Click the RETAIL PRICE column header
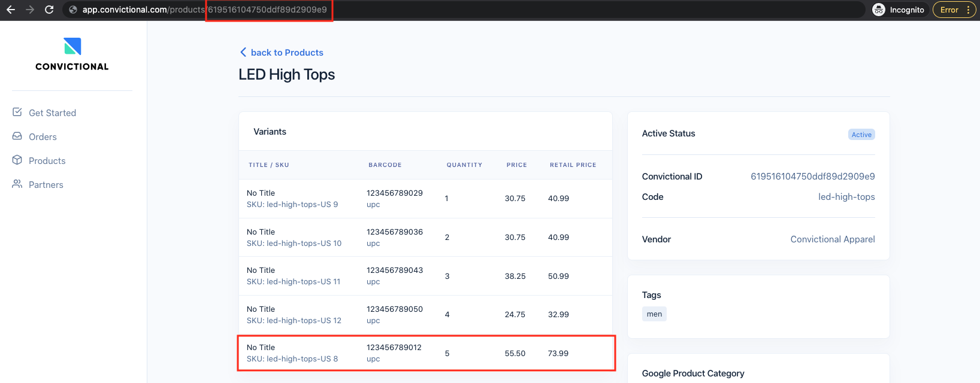Viewport: 980px width, 383px height. click(x=573, y=165)
